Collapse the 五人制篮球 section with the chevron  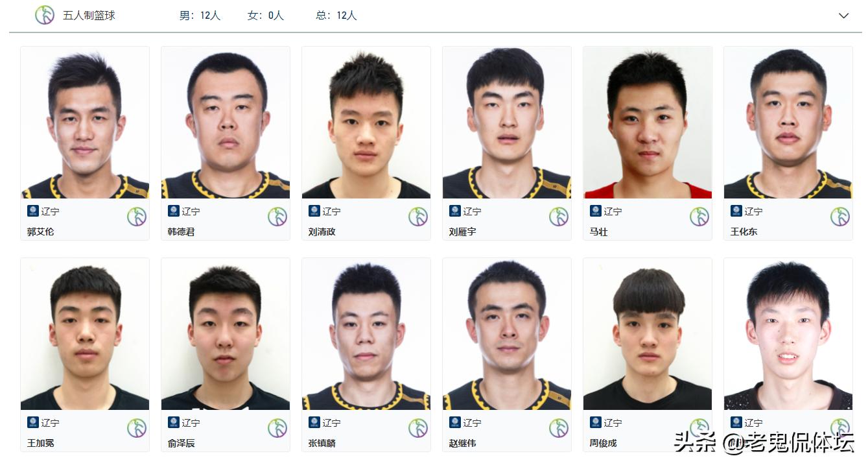pos(843,16)
